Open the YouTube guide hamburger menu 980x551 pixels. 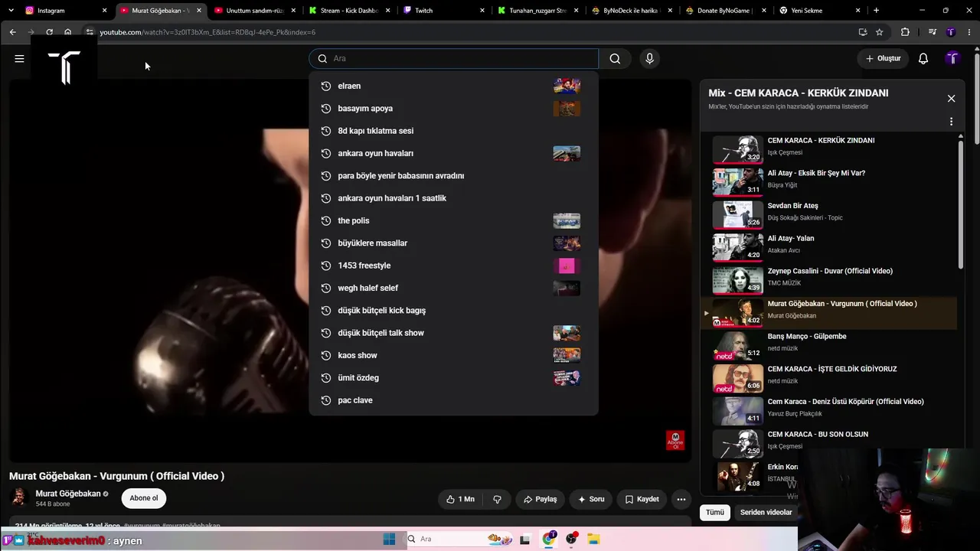coord(19,58)
